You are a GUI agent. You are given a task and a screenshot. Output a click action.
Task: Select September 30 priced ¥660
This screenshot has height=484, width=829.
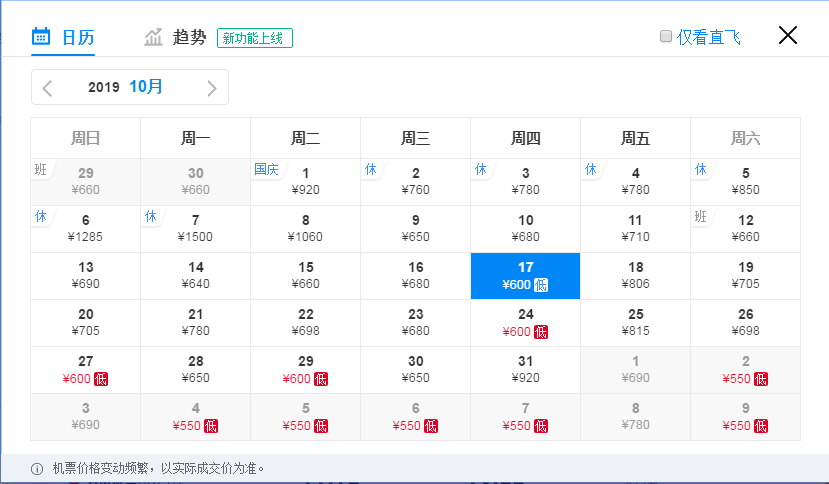pyautogui.click(x=196, y=182)
